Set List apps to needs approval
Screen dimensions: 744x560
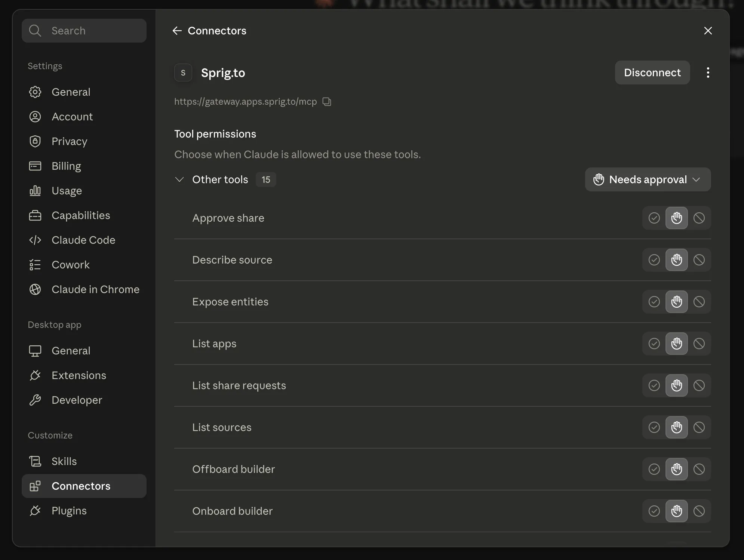(x=676, y=344)
